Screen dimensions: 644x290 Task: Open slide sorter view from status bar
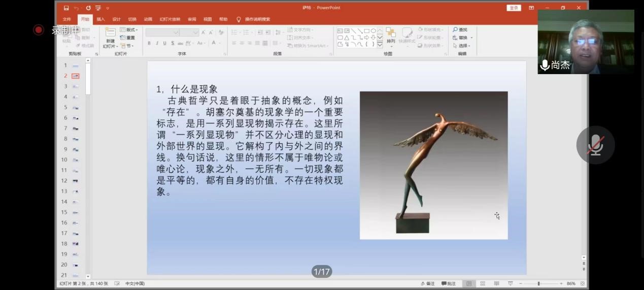483,283
